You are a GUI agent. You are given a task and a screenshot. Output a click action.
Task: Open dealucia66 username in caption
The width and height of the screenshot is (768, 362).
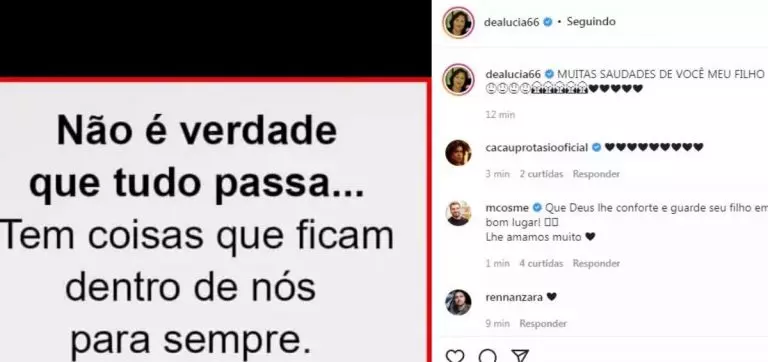tap(513, 74)
